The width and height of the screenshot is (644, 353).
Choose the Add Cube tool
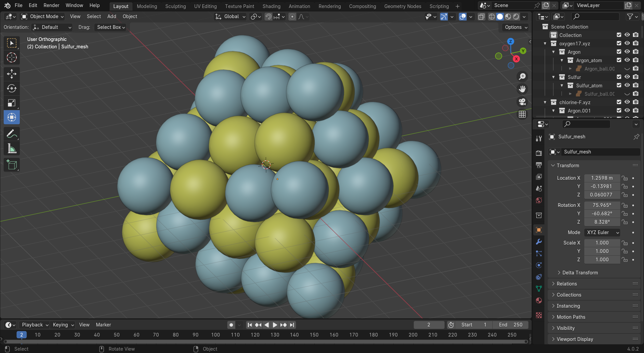(12, 165)
